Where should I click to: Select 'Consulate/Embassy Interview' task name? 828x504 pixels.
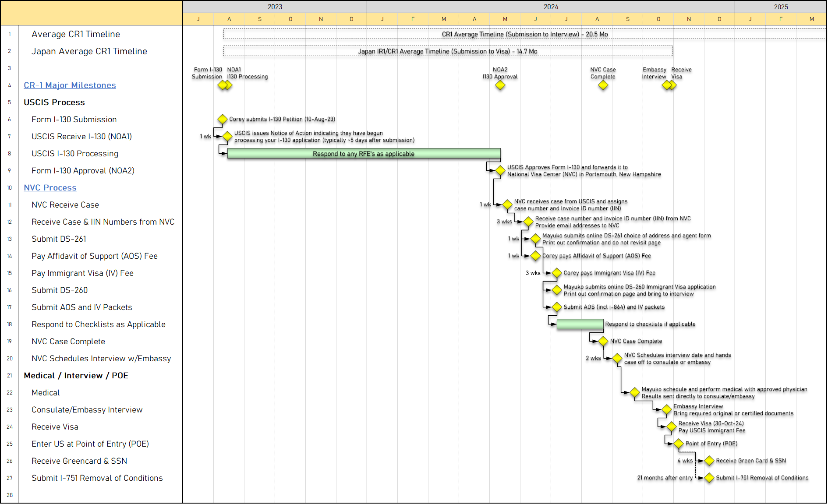(x=87, y=410)
